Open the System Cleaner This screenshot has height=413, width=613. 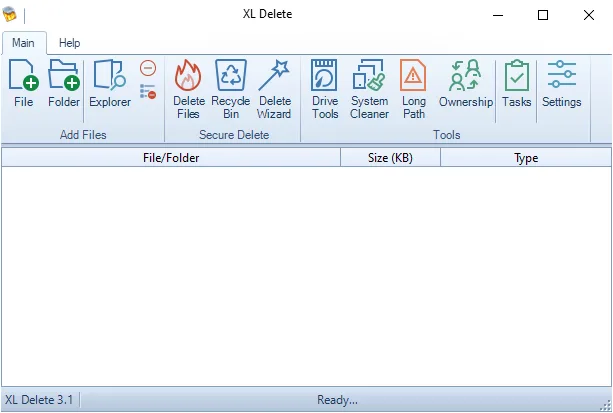(369, 89)
